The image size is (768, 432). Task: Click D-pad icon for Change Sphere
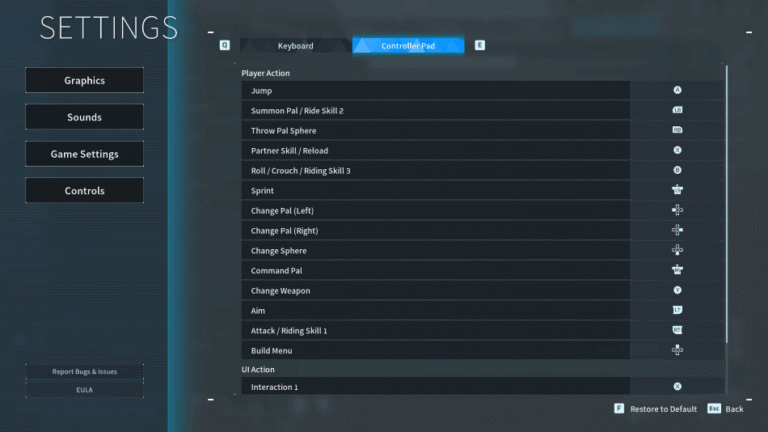click(677, 250)
